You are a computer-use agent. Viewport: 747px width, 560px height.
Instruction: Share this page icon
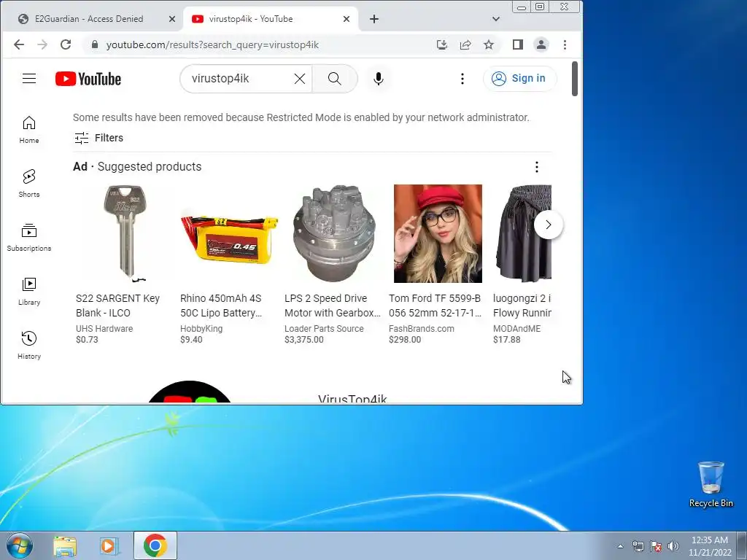(x=465, y=44)
